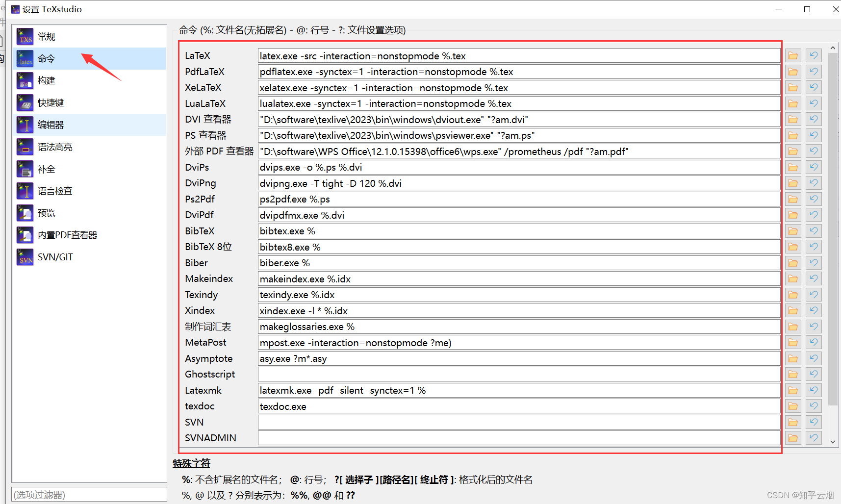Open the 构建 settings page
The image size is (841, 504).
(89, 80)
